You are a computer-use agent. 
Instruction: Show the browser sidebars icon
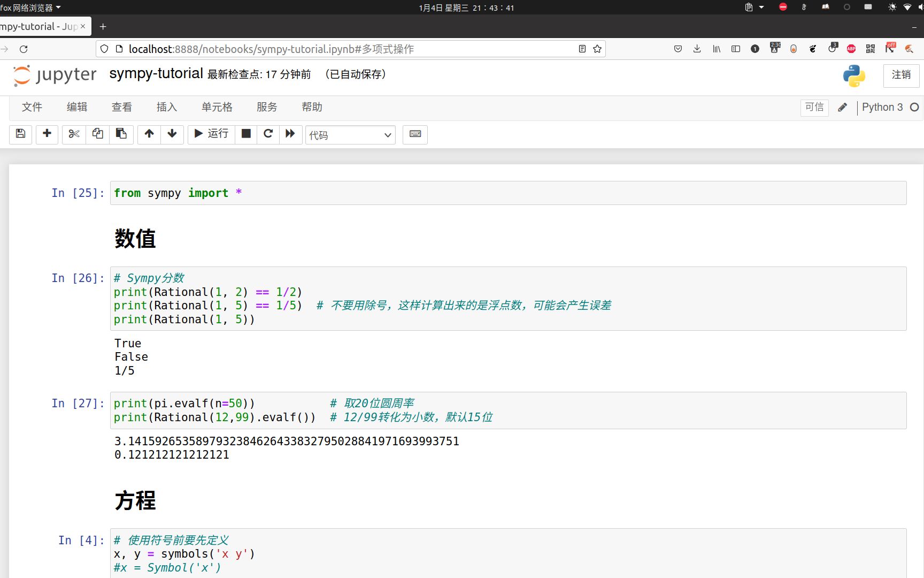pos(736,49)
